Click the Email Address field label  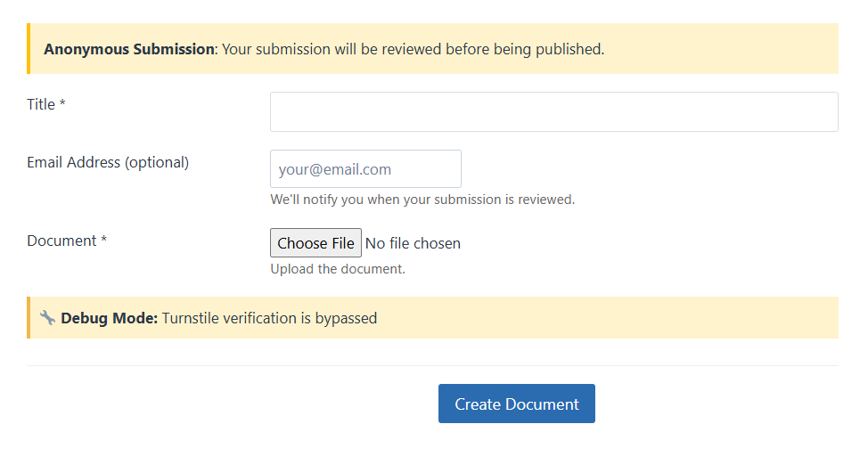(x=108, y=162)
